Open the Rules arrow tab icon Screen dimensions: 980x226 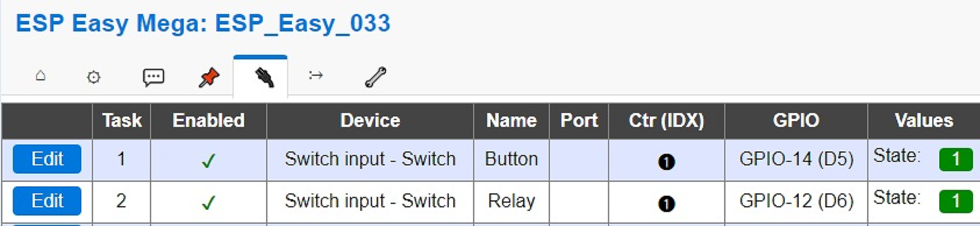tap(316, 75)
